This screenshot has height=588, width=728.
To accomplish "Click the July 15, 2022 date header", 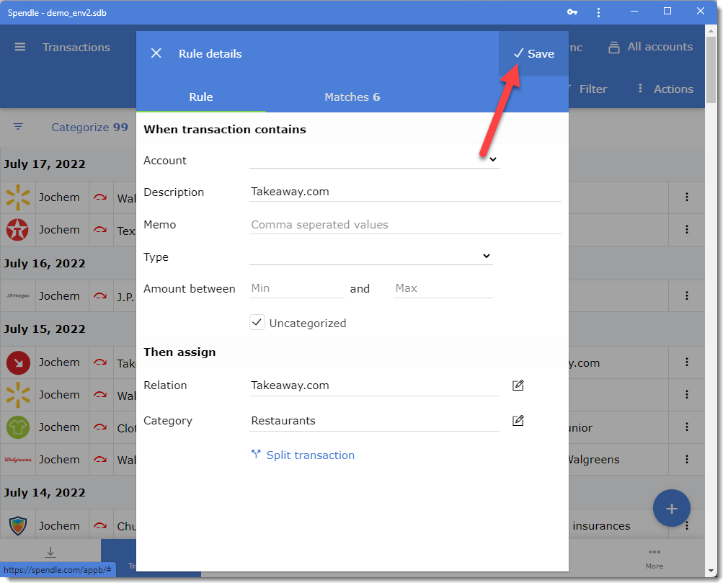I will pos(45,329).
